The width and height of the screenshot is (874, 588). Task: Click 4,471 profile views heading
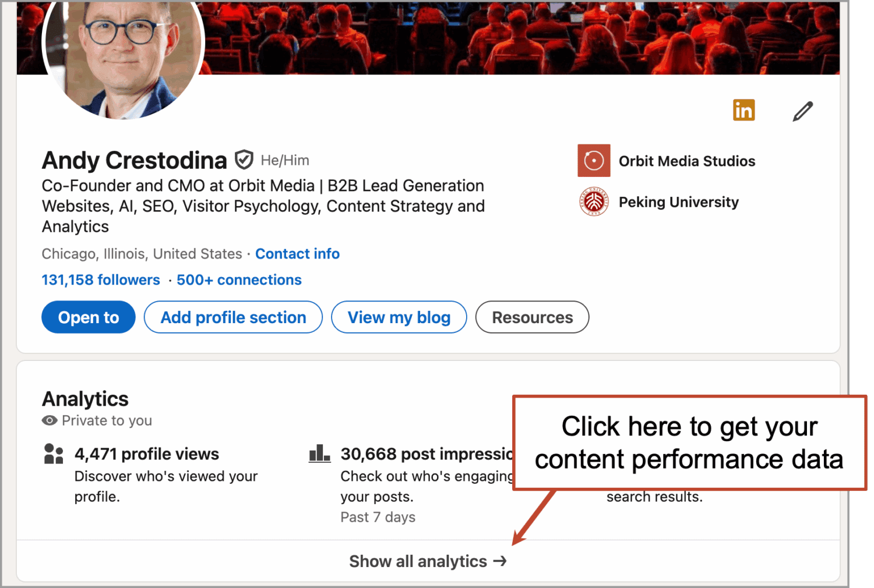pyautogui.click(x=147, y=454)
